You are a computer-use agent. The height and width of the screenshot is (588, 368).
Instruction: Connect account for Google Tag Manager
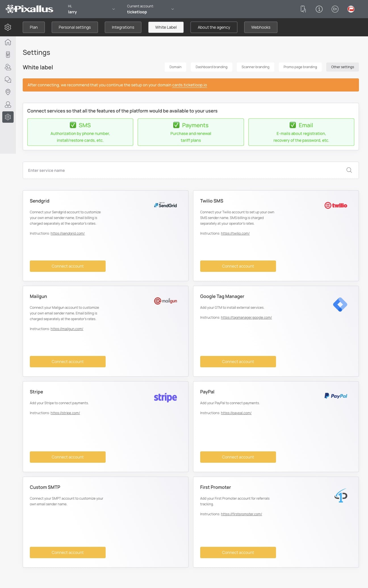click(238, 362)
